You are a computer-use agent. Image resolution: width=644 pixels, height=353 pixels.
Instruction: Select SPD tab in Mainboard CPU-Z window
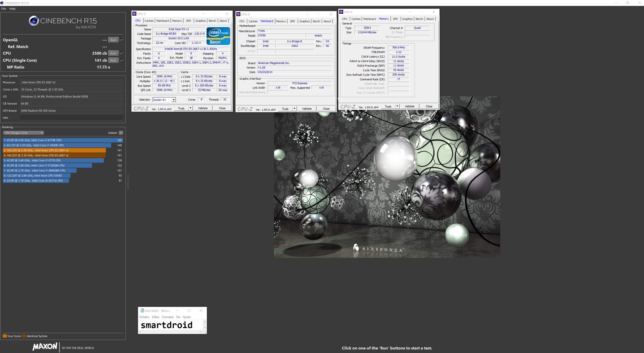click(293, 21)
